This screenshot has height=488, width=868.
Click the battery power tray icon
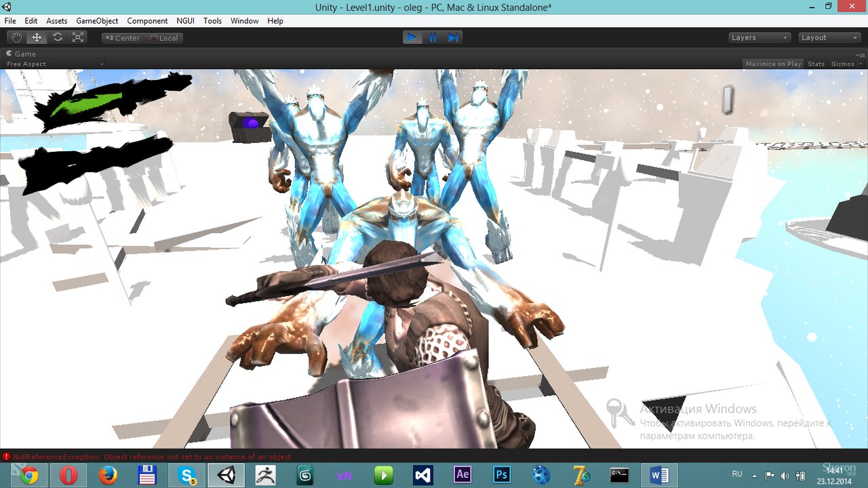click(800, 475)
